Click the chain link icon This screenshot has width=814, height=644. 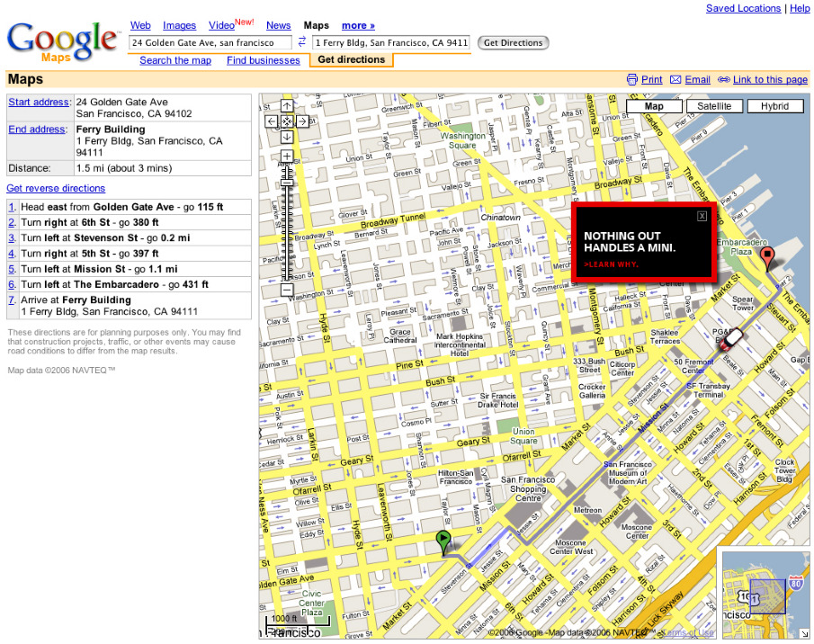point(724,79)
